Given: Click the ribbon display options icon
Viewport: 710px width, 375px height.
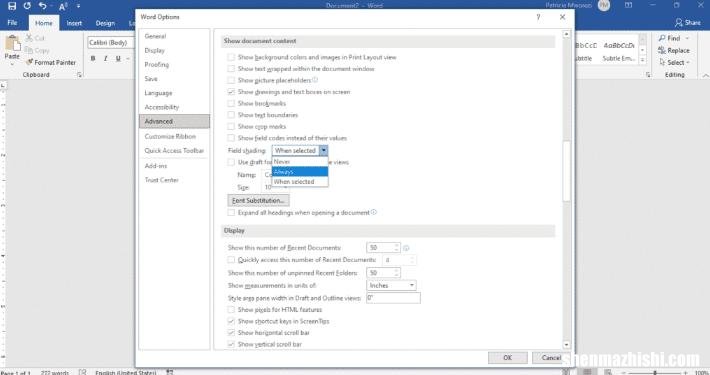Looking at the screenshot, I should pos(628,5).
